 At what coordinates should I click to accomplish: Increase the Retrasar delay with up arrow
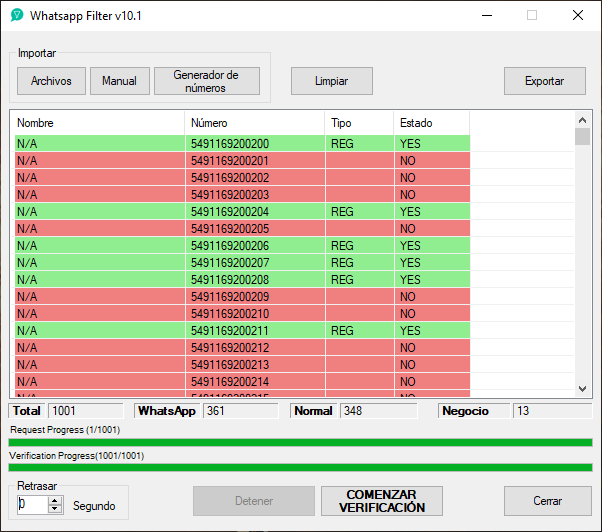point(55,500)
